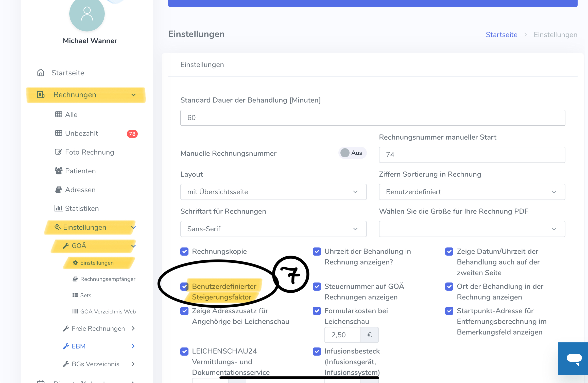Open the Adressen menu item
This screenshot has width=588, height=383.
(x=80, y=190)
